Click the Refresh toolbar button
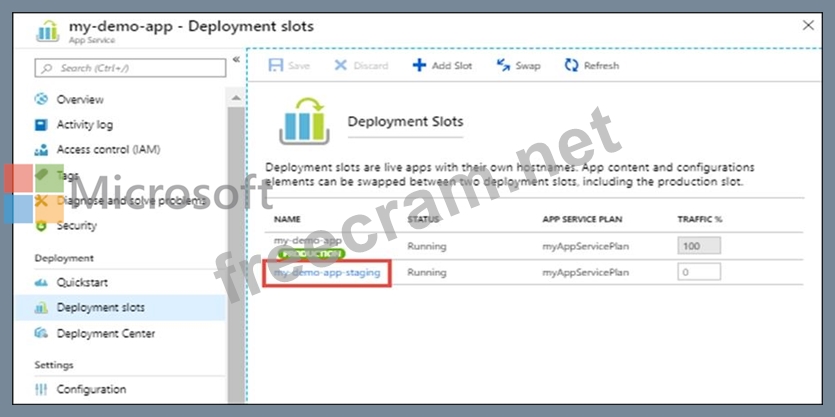Screen dimensions: 835x417 click(x=591, y=66)
